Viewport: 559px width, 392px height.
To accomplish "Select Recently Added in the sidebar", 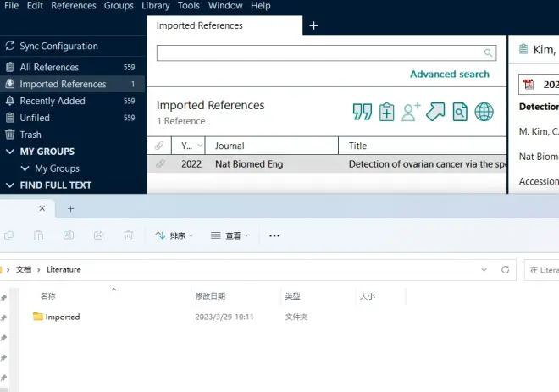I will tap(53, 101).
